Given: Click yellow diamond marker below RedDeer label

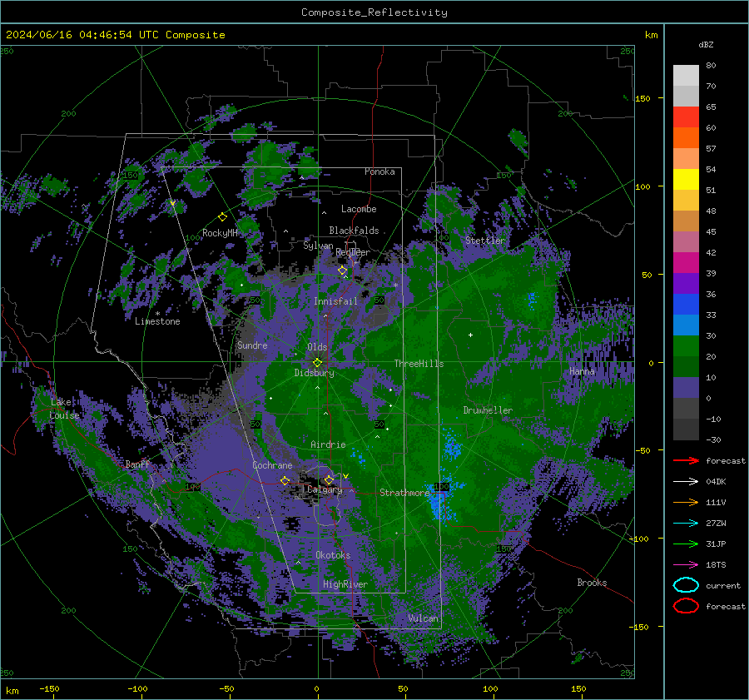Looking at the screenshot, I should pos(343,271).
